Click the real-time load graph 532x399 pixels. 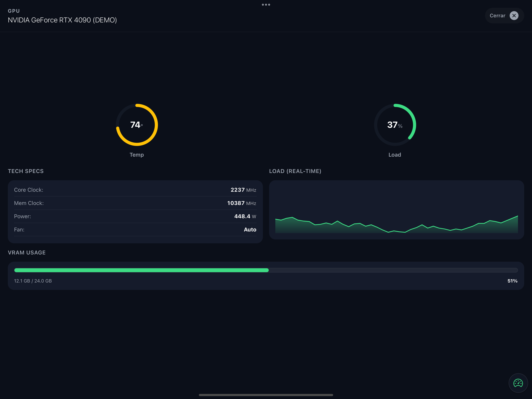pyautogui.click(x=397, y=210)
